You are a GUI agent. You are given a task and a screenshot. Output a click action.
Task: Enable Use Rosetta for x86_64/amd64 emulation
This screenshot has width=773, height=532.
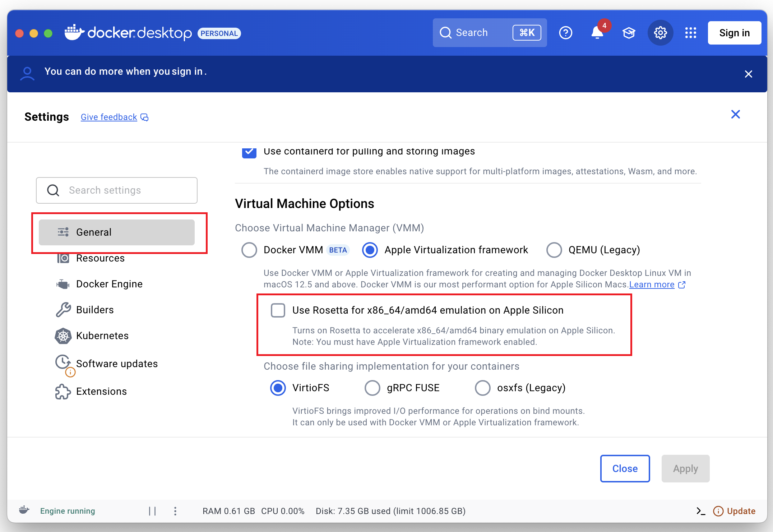click(x=278, y=310)
